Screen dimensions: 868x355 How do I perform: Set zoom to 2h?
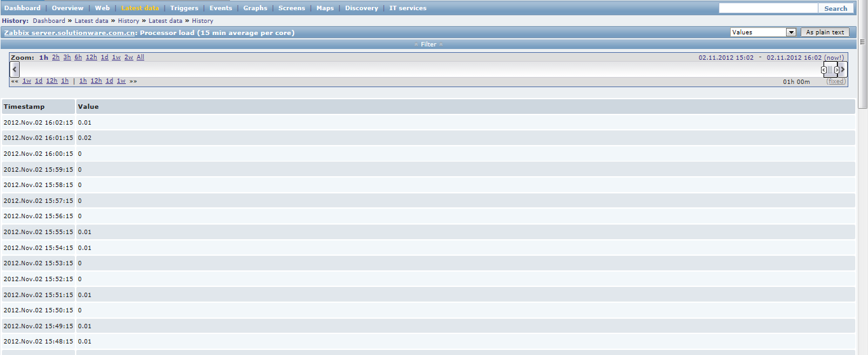point(56,57)
